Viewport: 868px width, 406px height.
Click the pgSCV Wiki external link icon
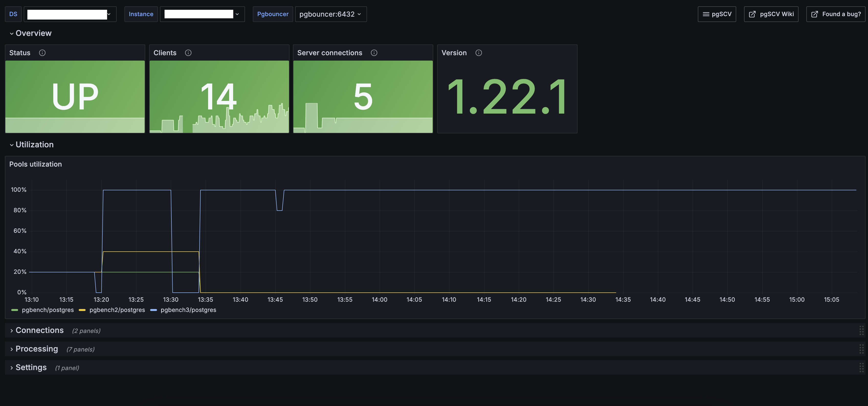752,14
